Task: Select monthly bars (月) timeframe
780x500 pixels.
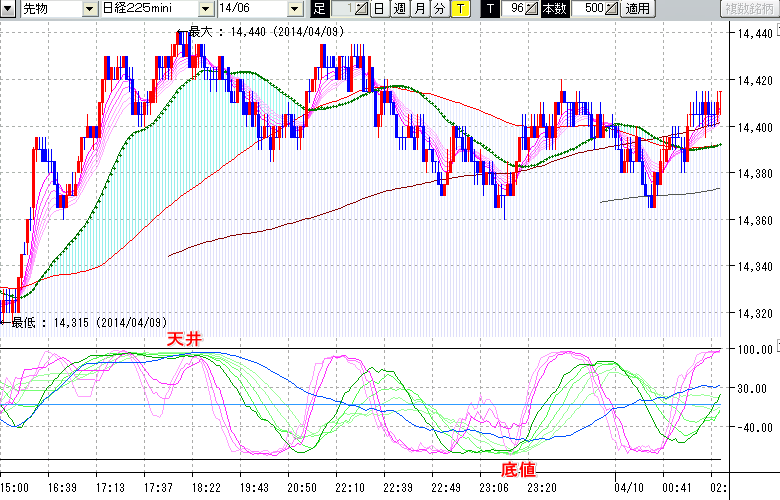Action: click(419, 9)
